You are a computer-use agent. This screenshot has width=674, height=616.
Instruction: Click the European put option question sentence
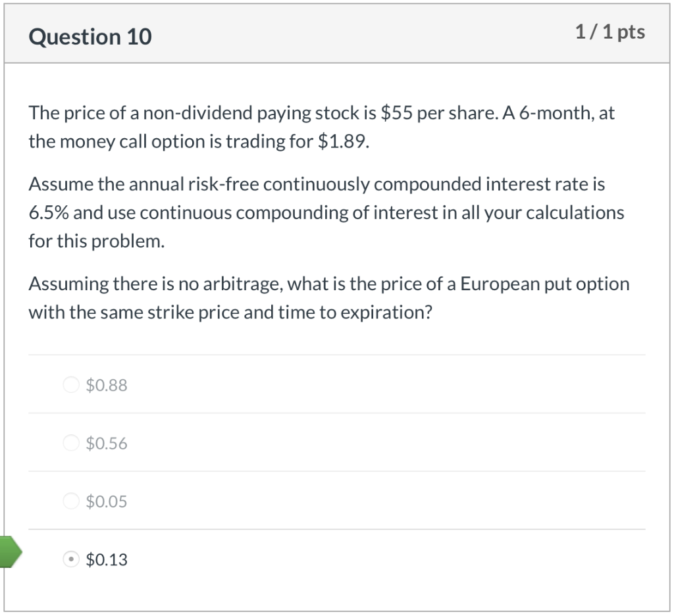pyautogui.click(x=328, y=297)
